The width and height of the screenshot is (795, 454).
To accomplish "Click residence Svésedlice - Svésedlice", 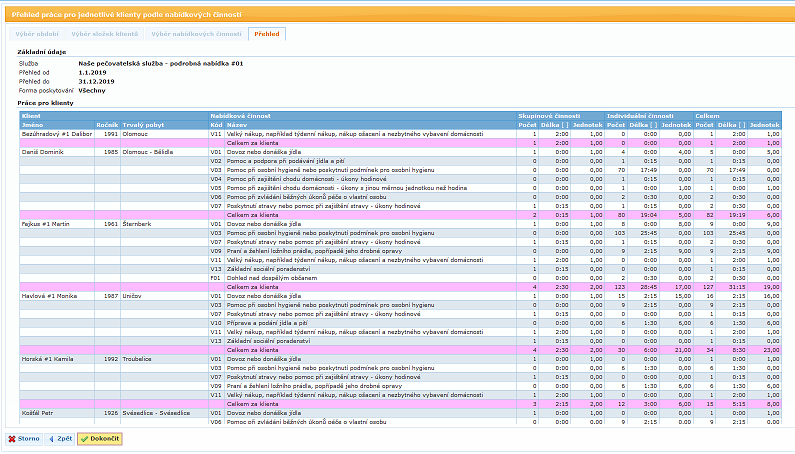I will [156, 413].
